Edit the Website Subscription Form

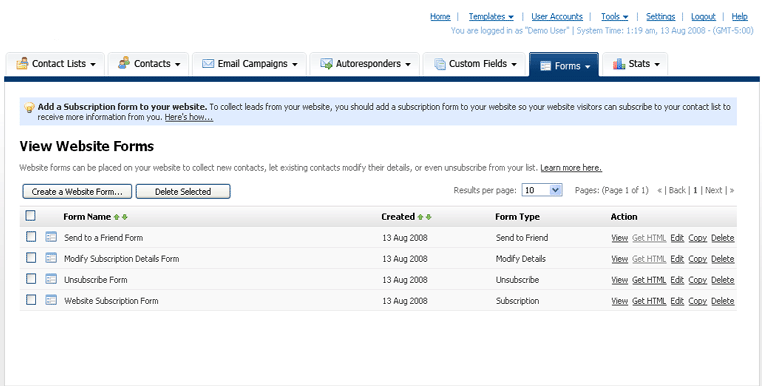pos(677,300)
